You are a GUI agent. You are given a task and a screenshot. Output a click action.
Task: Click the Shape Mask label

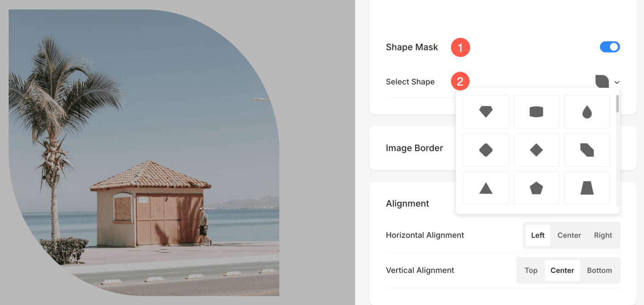pyautogui.click(x=412, y=47)
